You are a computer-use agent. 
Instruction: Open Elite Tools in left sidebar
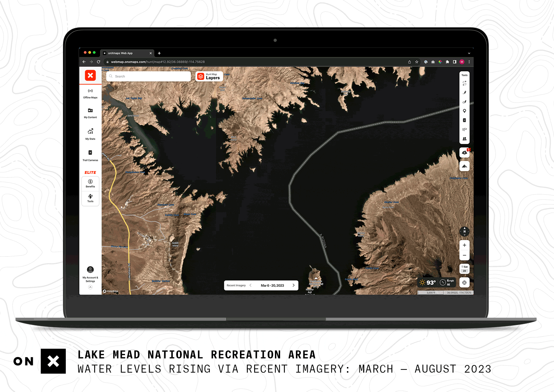[x=90, y=198]
